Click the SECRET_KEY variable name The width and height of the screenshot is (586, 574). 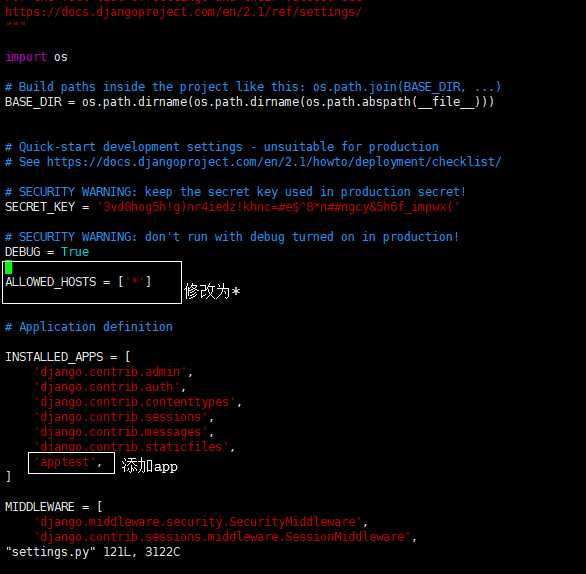[x=40, y=207]
